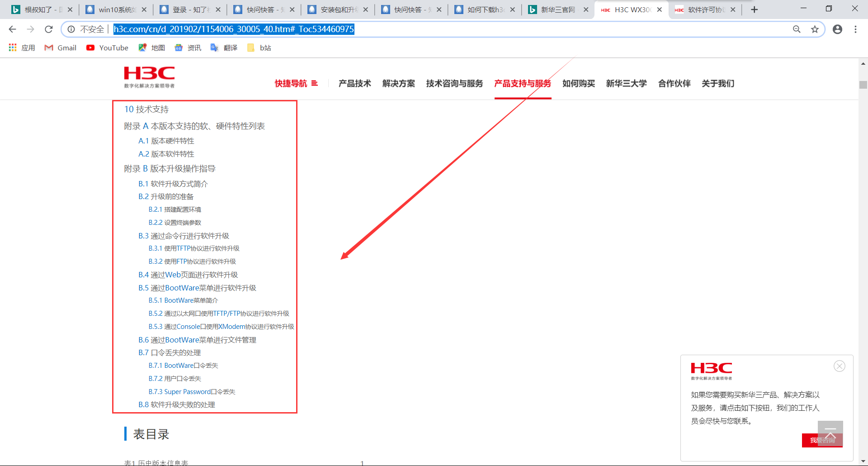Screen dimensions: 868x466
Task: Open the 合作伙伴 nav menu
Action: click(x=675, y=83)
